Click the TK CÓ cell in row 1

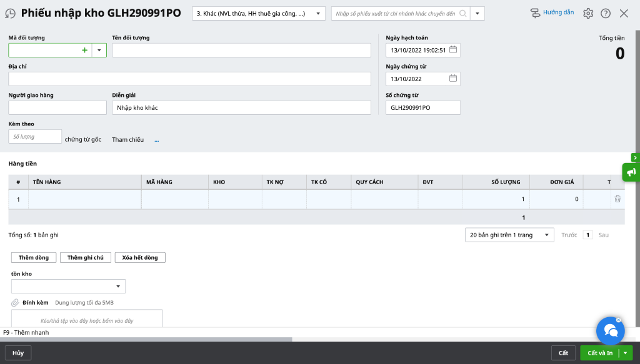329,199
